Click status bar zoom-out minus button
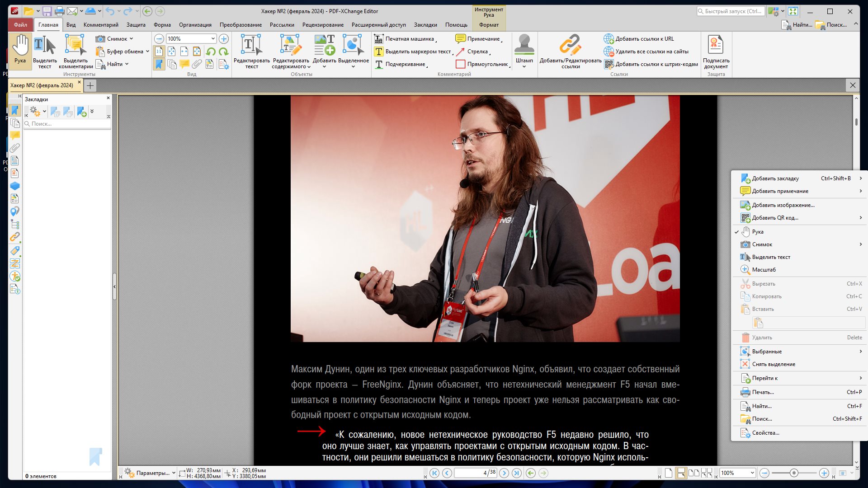The image size is (868, 488). [764, 473]
